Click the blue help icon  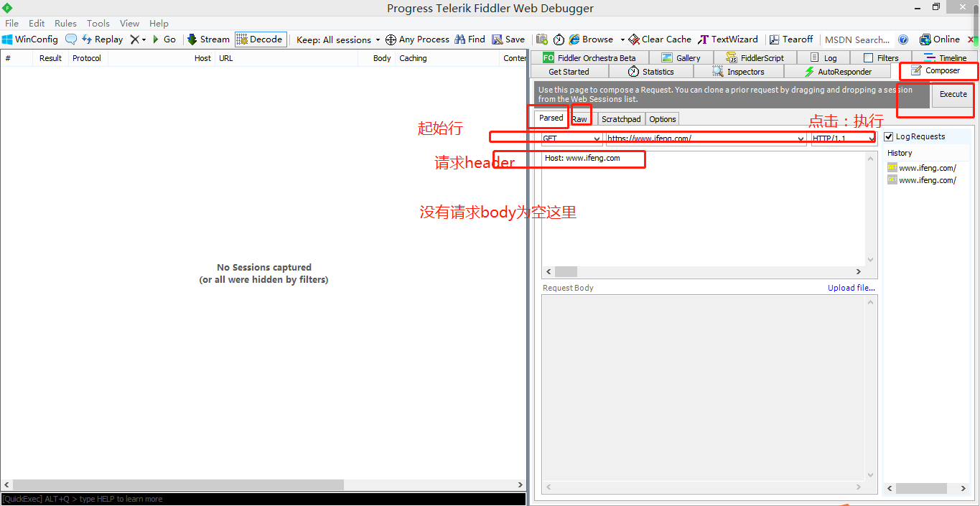pos(903,39)
